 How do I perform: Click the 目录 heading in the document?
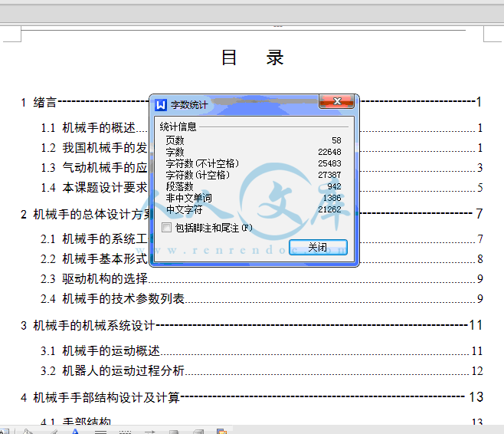(253, 58)
